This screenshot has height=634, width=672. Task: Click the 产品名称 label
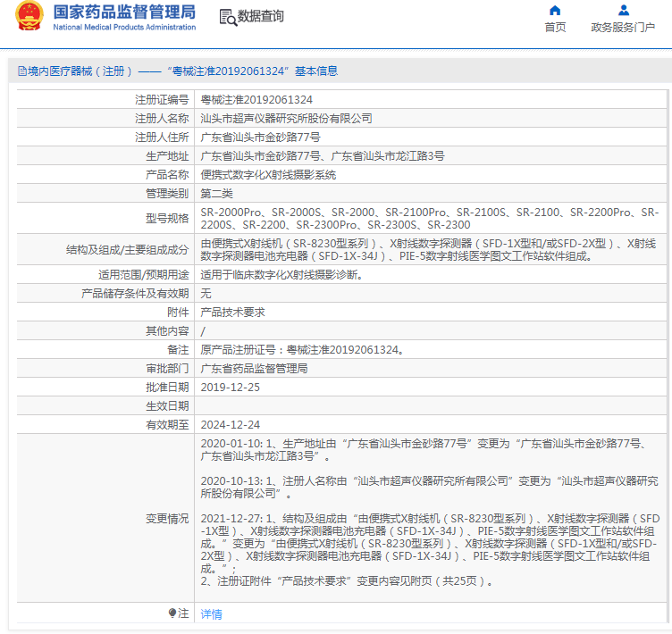point(167,175)
